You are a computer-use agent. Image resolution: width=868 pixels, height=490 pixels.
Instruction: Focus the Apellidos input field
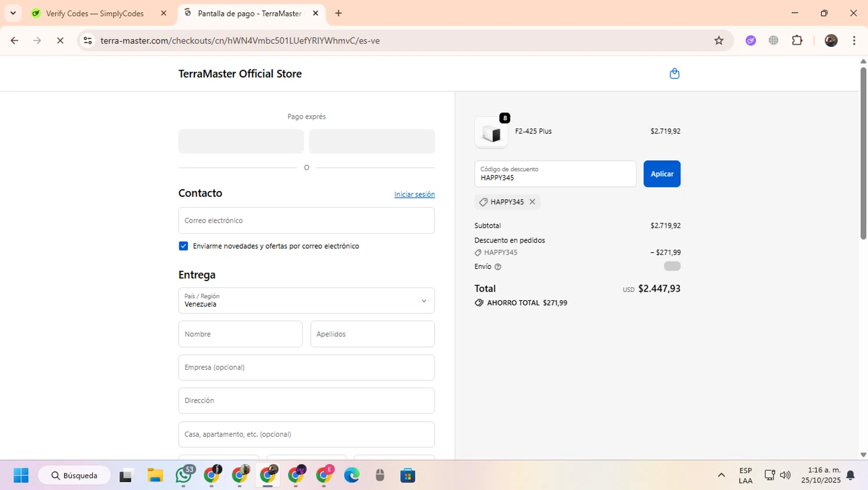point(373,334)
